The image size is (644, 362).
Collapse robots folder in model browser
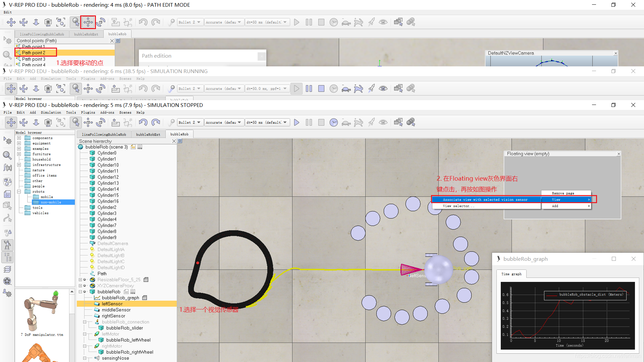click(x=19, y=192)
